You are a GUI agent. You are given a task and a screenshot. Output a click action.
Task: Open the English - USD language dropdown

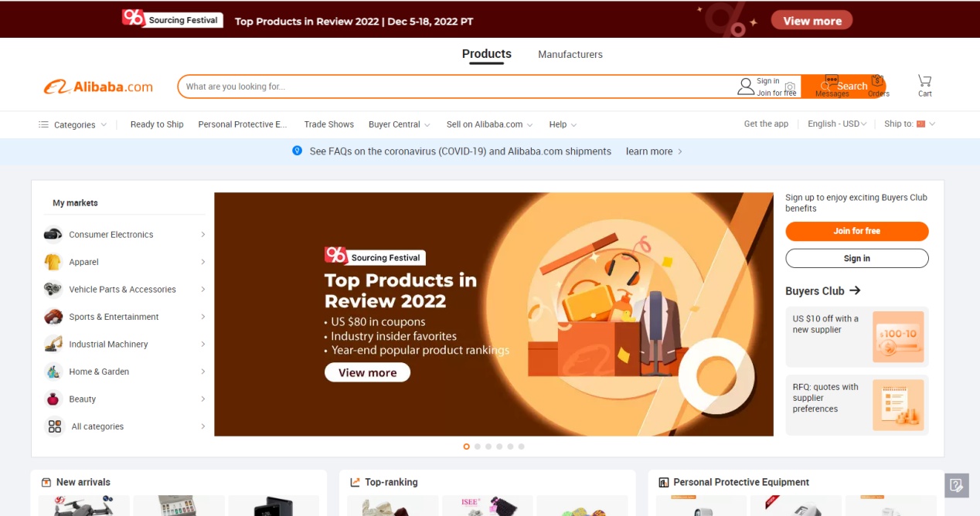[837, 124]
